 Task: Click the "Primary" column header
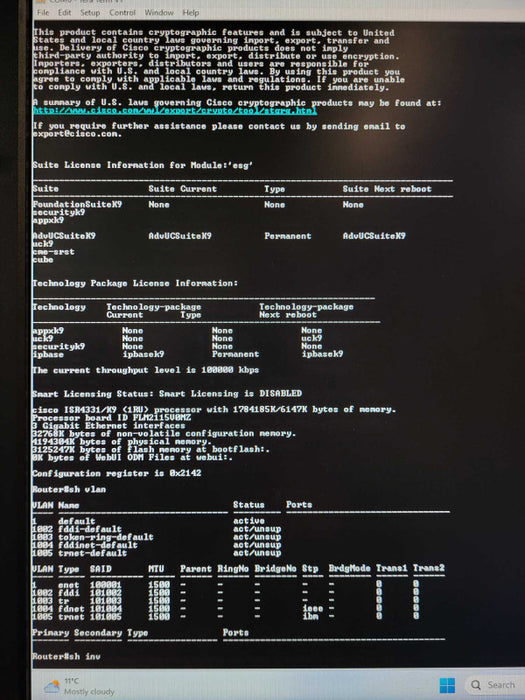point(51,633)
